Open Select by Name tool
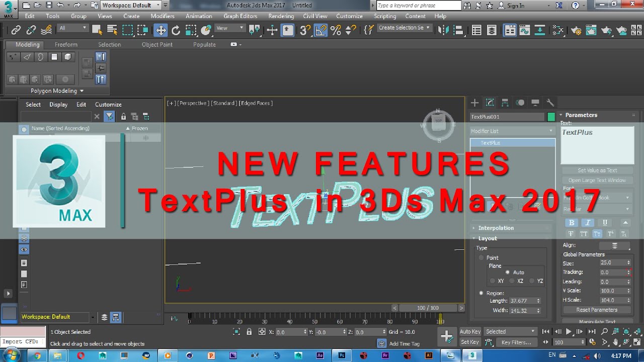 tap(113, 30)
